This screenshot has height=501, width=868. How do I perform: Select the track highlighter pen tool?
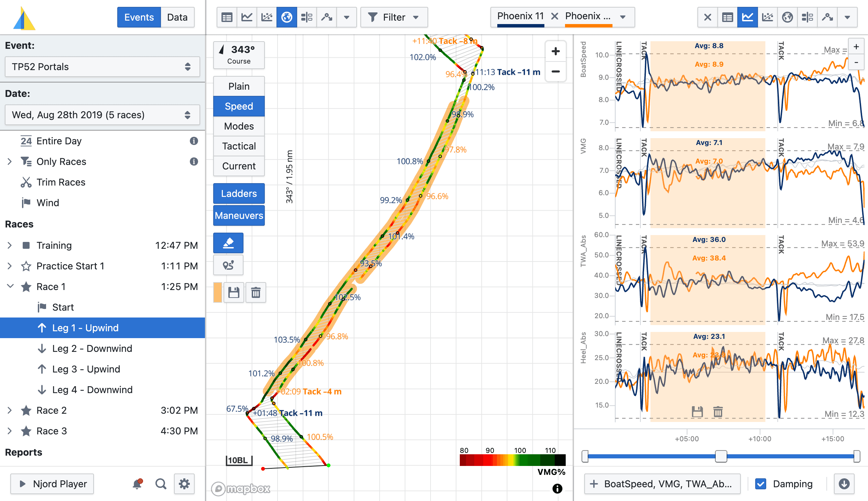pyautogui.click(x=228, y=243)
